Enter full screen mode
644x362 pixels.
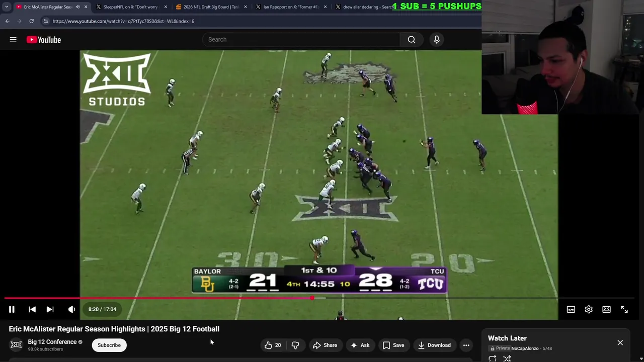[624, 309]
